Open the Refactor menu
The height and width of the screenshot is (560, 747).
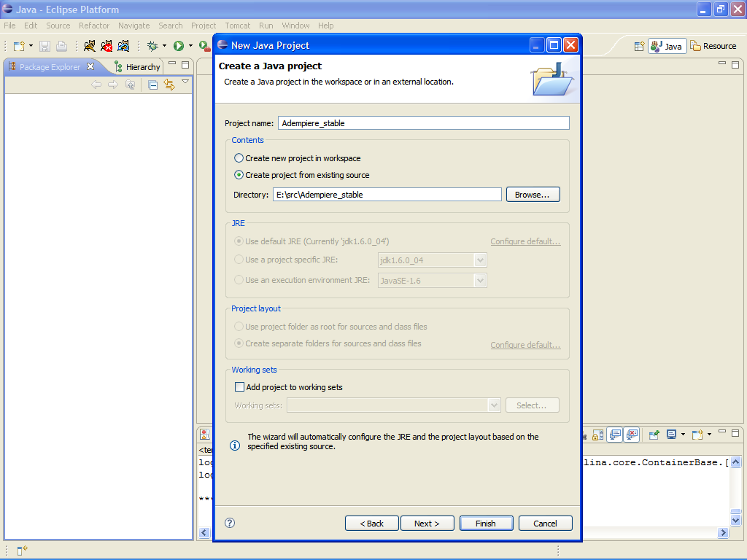tap(94, 26)
